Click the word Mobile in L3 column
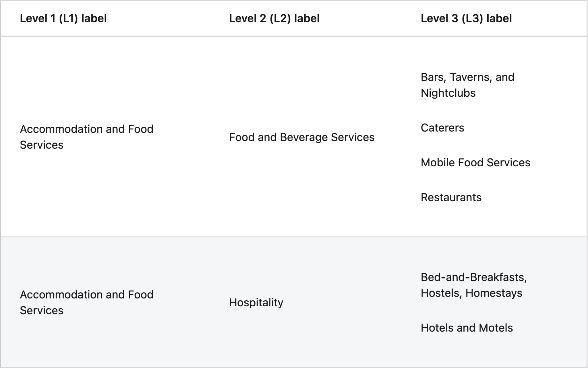This screenshot has width=588, height=368. pyautogui.click(x=438, y=162)
